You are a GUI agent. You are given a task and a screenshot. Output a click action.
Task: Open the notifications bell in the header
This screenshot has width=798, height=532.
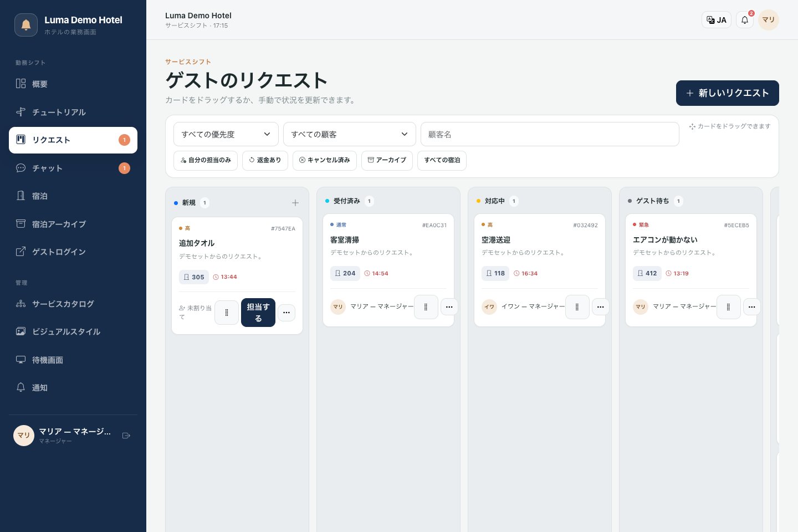point(745,20)
